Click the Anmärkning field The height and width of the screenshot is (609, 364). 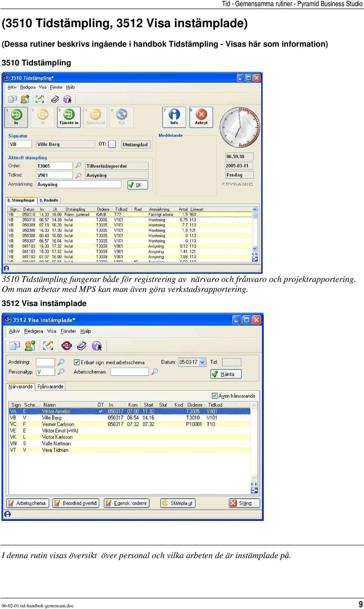pyautogui.click(x=78, y=184)
